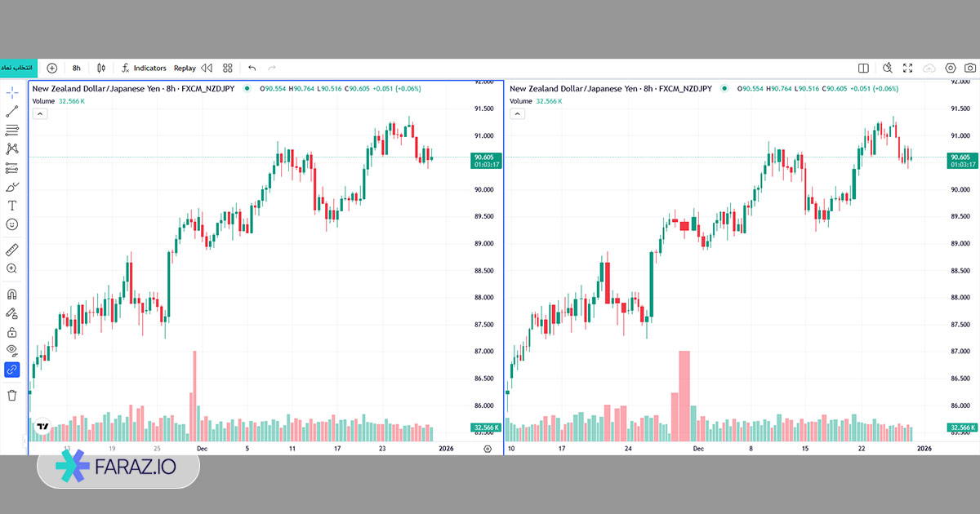Click the brush drawing tool

[12, 187]
